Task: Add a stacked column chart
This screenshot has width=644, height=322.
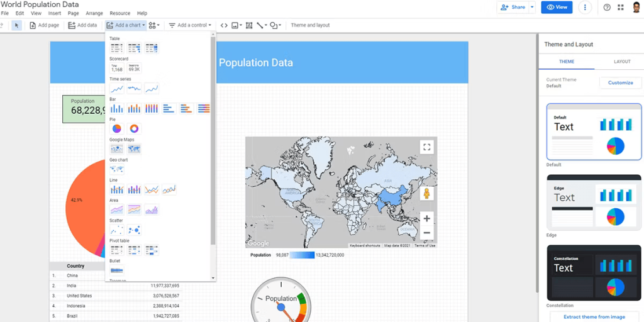Action: click(x=134, y=108)
